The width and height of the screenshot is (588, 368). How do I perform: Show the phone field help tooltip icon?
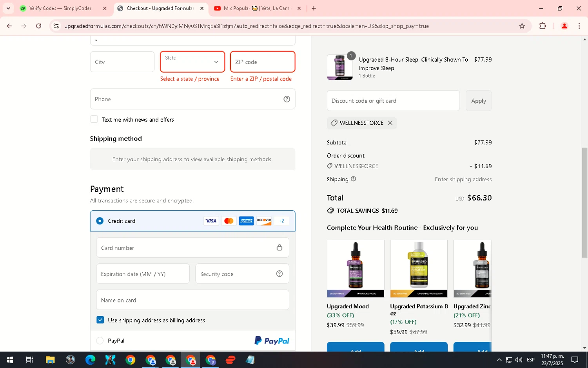287,99
